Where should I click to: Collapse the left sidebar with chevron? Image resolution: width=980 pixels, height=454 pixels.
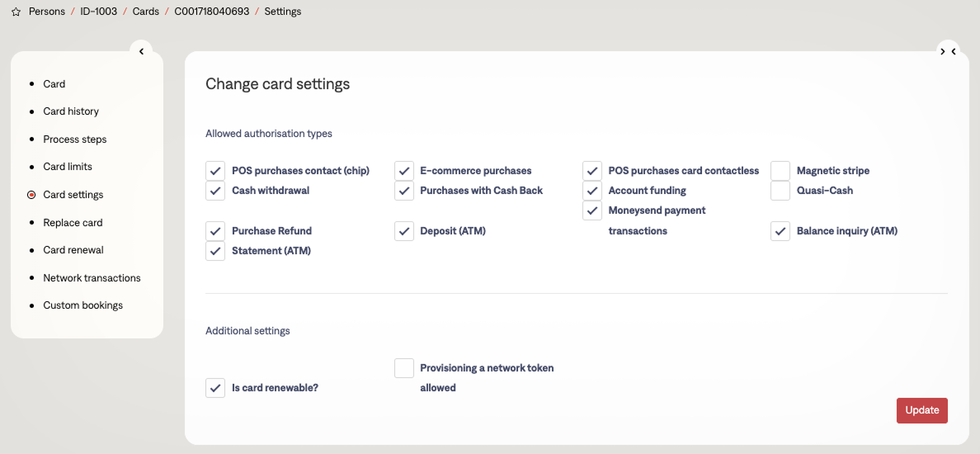pyautogui.click(x=141, y=51)
